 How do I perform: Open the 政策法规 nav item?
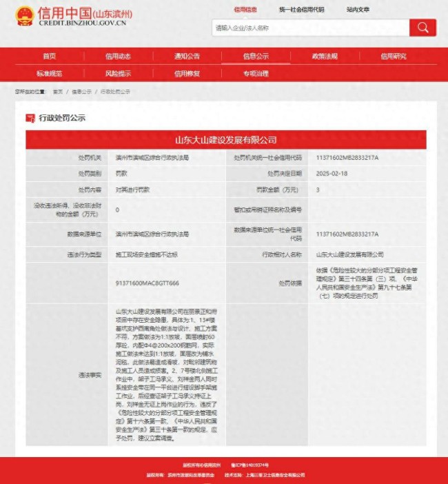pos(325,56)
